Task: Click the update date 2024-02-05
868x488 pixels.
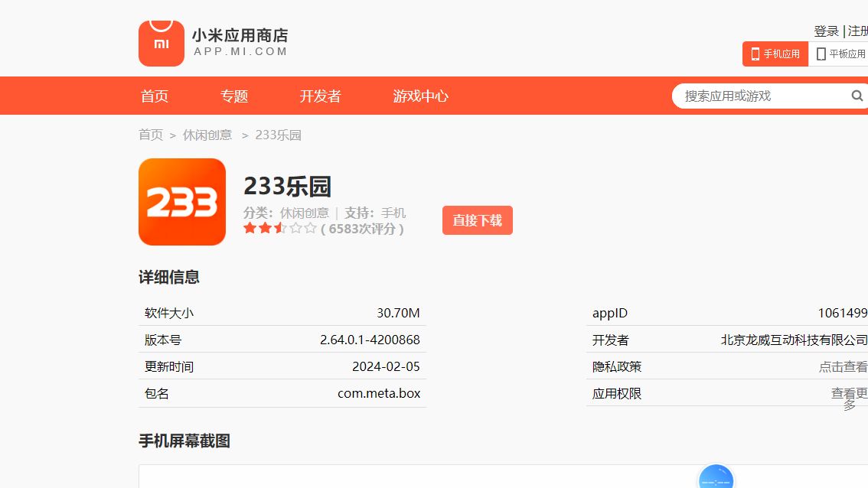Action: click(386, 366)
